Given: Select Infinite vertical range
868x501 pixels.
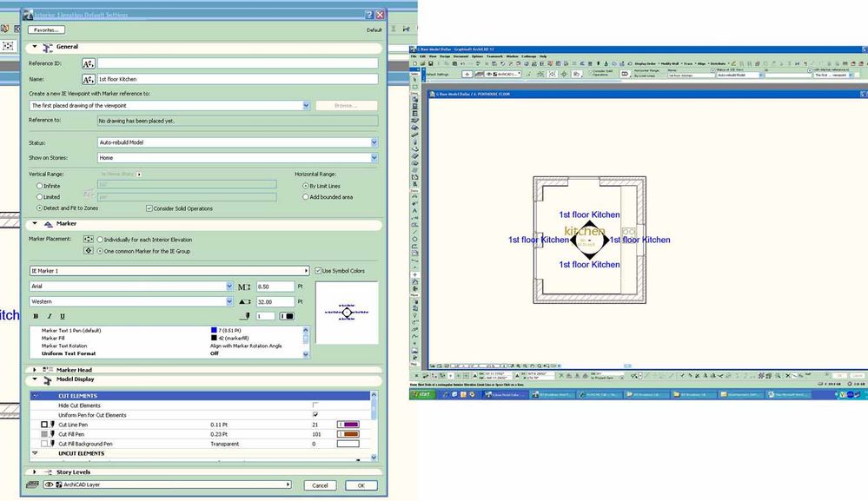Looking at the screenshot, I should pos(39,187).
